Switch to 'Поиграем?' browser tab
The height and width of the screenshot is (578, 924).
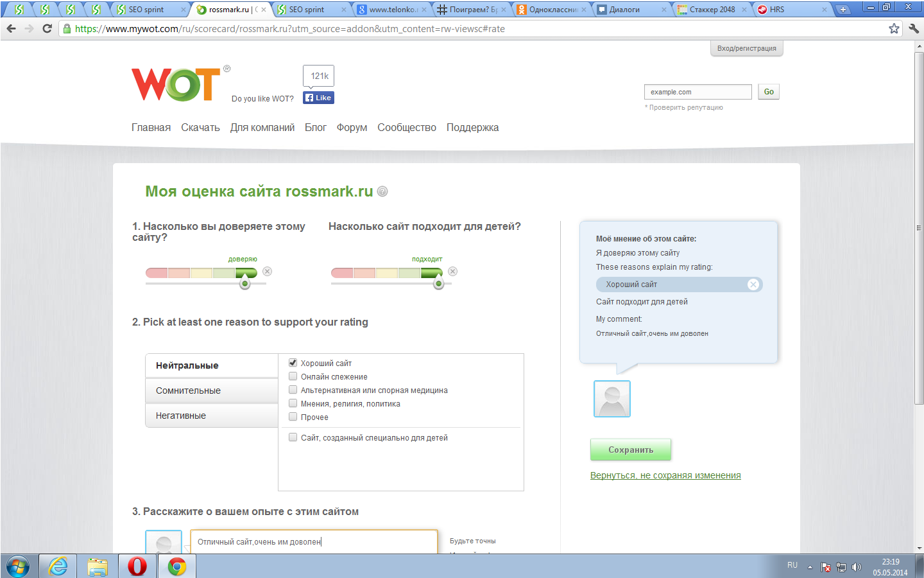[471, 10]
